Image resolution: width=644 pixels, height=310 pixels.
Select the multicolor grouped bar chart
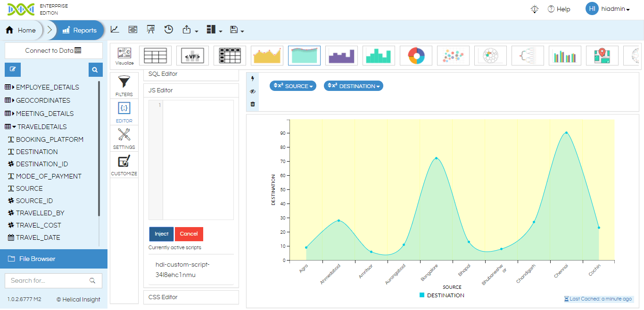click(565, 56)
